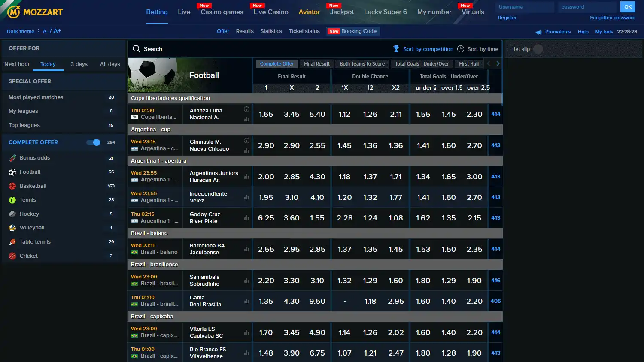This screenshot has width=644, height=362.
Task: Open the Live tab
Action: pos(184,12)
